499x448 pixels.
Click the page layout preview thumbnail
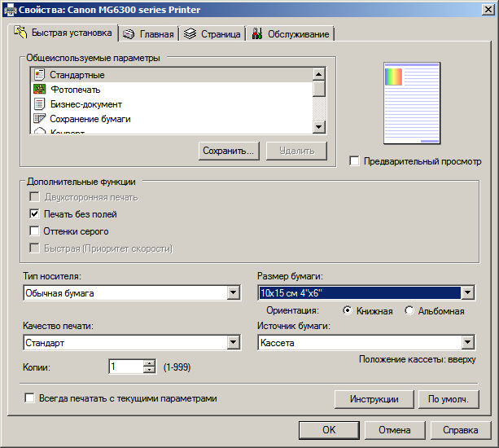pyautogui.click(x=412, y=103)
